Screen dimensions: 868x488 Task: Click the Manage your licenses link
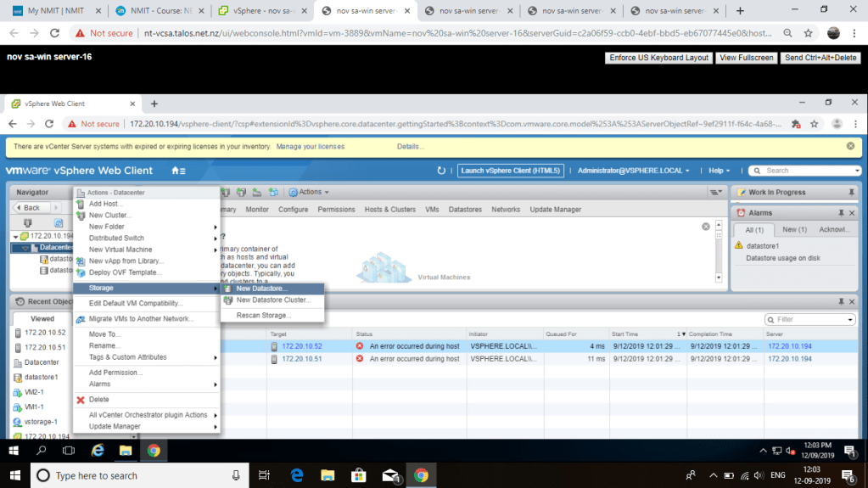click(310, 146)
